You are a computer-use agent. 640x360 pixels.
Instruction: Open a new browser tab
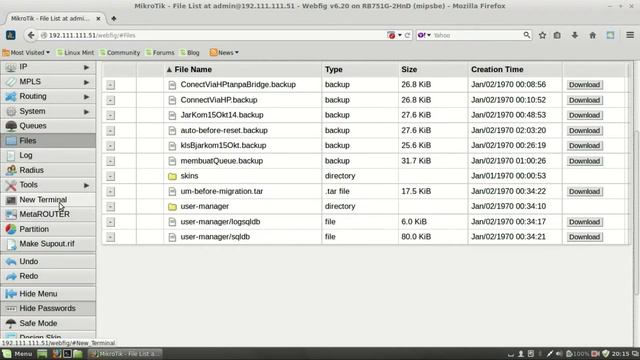[x=114, y=18]
